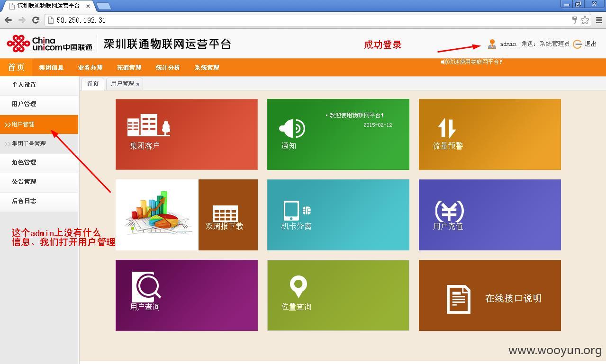This screenshot has width=606, height=364.
Task: Click the 在线接口说明 document icon
Action: tap(459, 299)
